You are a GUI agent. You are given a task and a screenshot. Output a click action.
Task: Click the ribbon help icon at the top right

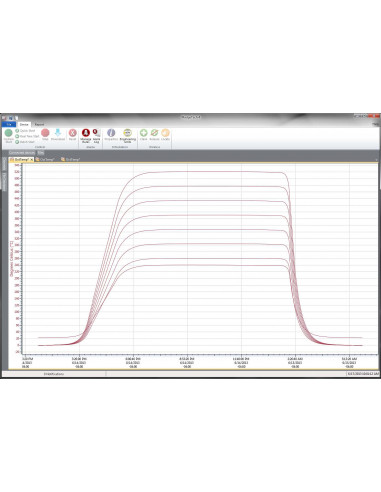(375, 124)
